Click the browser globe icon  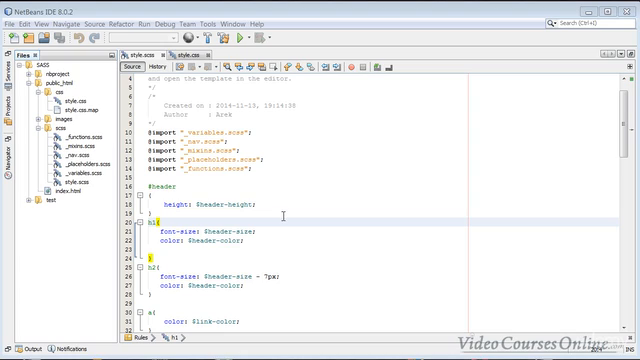(188, 38)
